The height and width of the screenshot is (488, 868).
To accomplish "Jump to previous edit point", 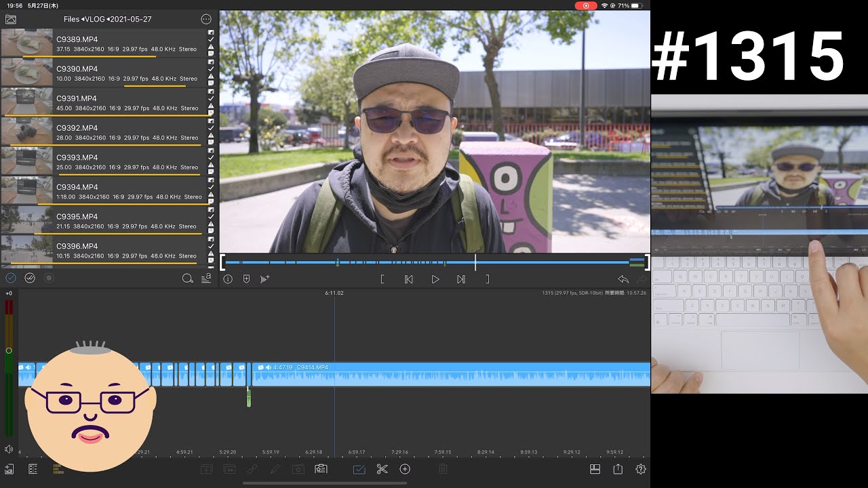I will coord(409,279).
